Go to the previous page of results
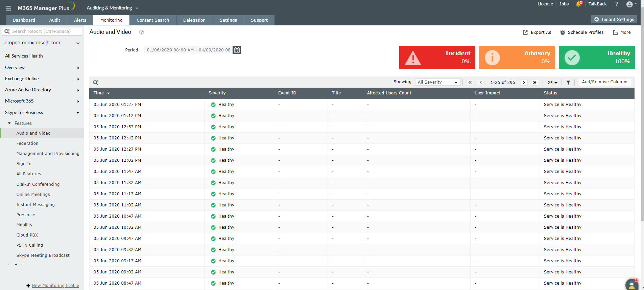The width and height of the screenshot is (644, 290). click(x=481, y=82)
